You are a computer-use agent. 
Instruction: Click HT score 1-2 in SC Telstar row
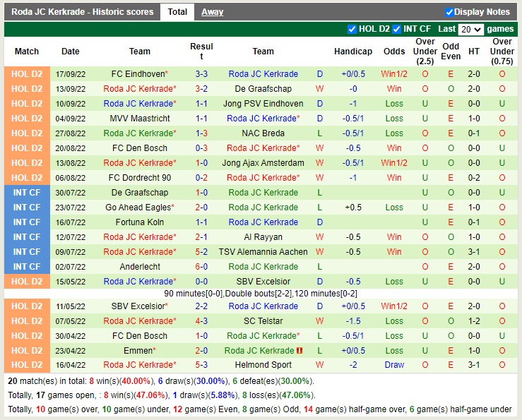474,321
